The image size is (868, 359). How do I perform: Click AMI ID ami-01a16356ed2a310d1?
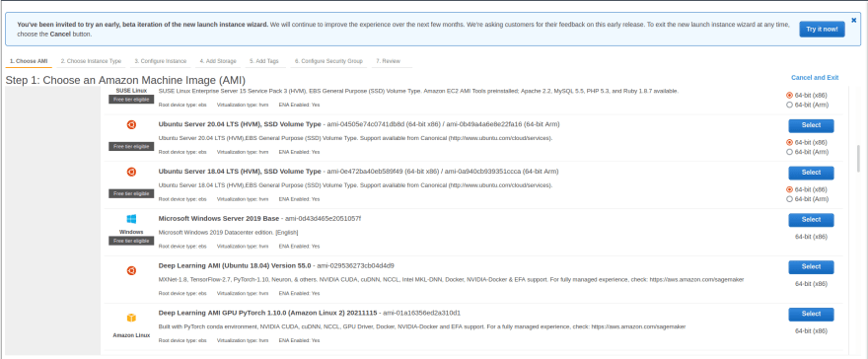(422, 313)
